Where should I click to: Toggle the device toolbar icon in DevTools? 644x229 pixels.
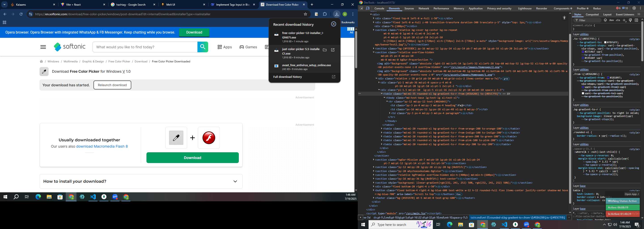(x=368, y=8)
